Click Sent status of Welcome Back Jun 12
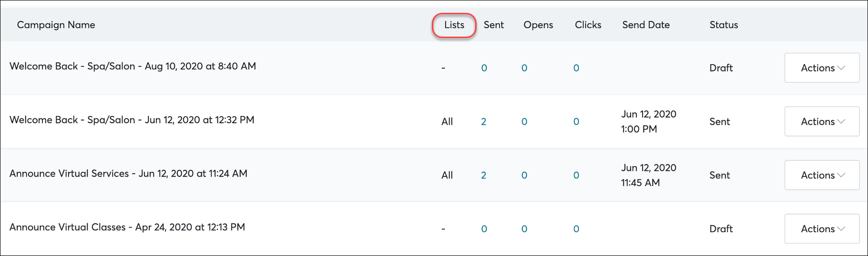Image resolution: width=868 pixels, height=256 pixels. pyautogui.click(x=720, y=122)
